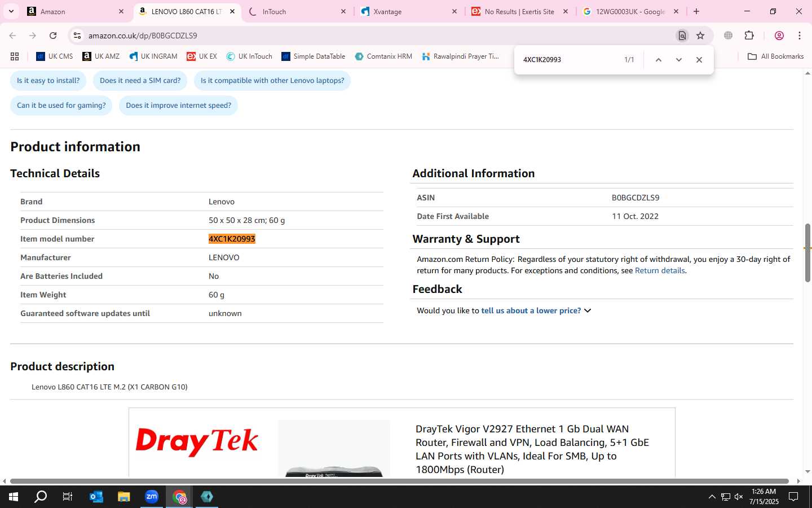The image size is (812, 508).
Task: Open the Comtanix HRM bookmark
Action: [383, 56]
